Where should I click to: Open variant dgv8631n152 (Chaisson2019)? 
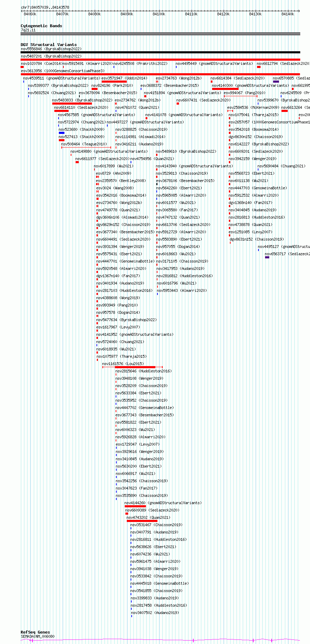tap(257, 240)
